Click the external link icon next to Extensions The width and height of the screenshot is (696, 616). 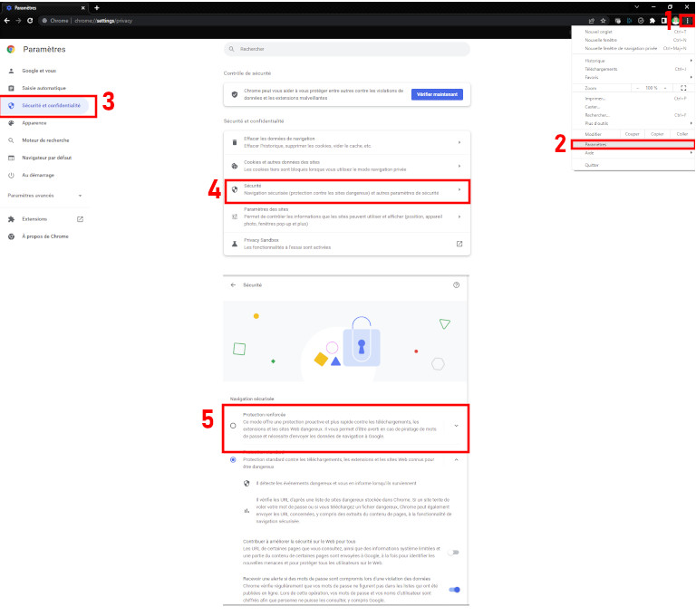pos(80,219)
